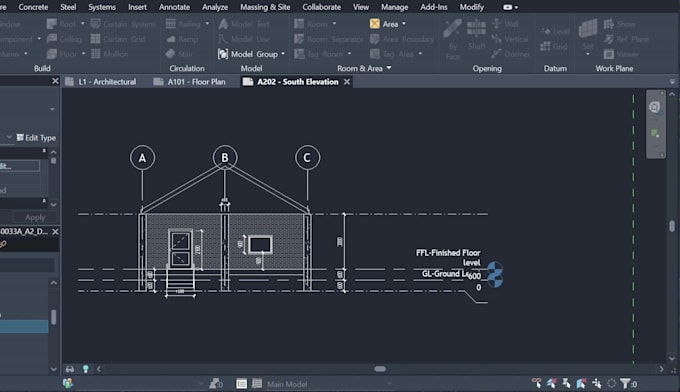Expand the Area tool dropdown arrow
Viewport: 680px width, 392px height.
click(x=404, y=24)
